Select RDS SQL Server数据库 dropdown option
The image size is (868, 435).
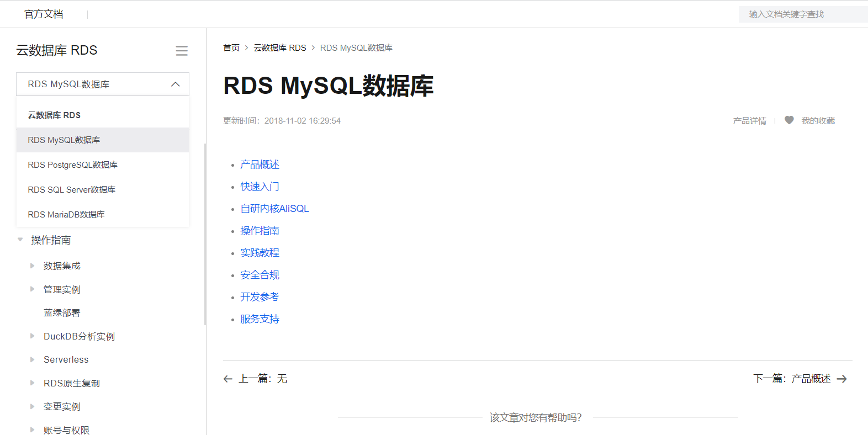(x=103, y=190)
